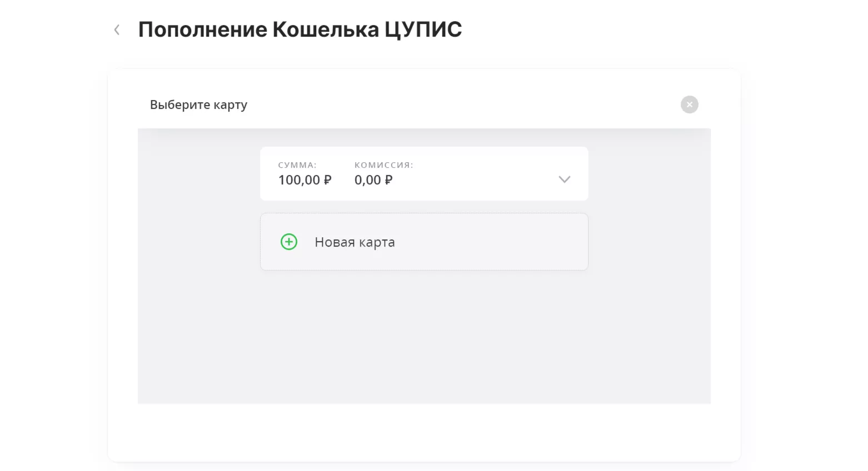Select the "Новая карта" option
Viewport: 868px width, 471px height.
click(355, 242)
